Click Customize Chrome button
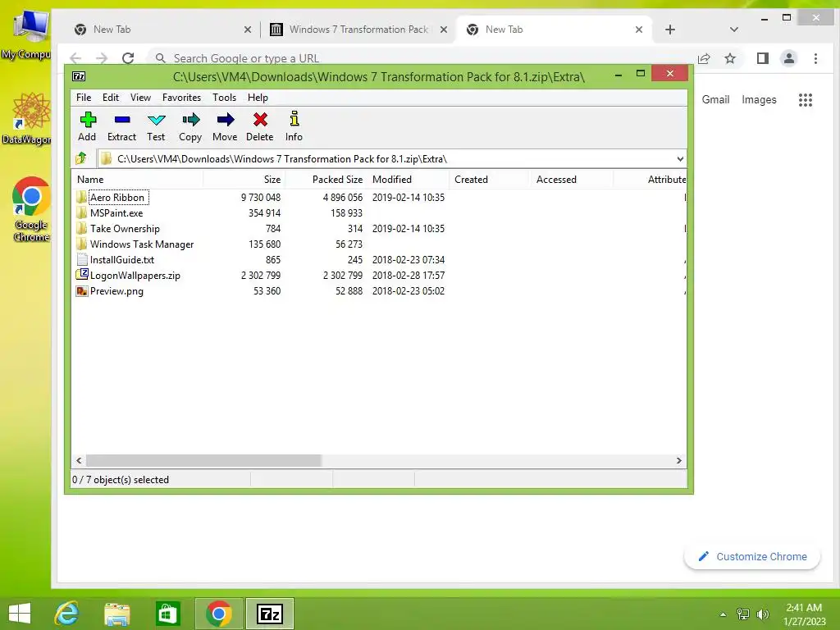 tap(752, 557)
